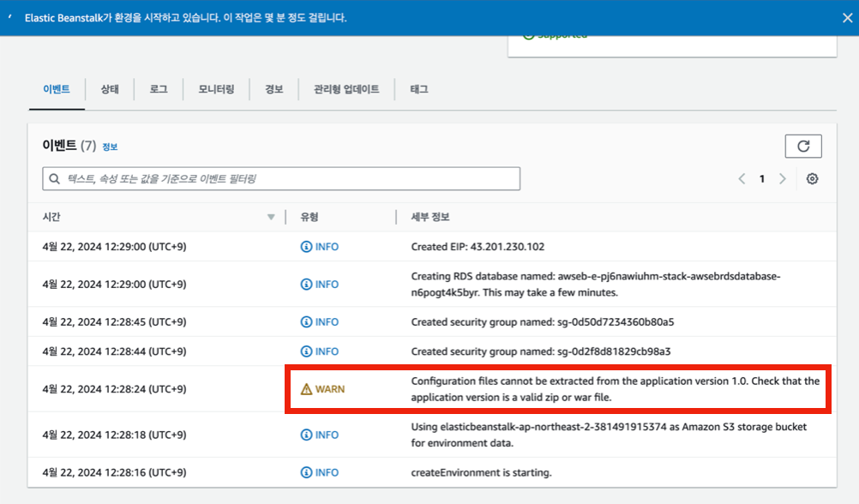Click the 세부 정보 column header

(x=430, y=217)
